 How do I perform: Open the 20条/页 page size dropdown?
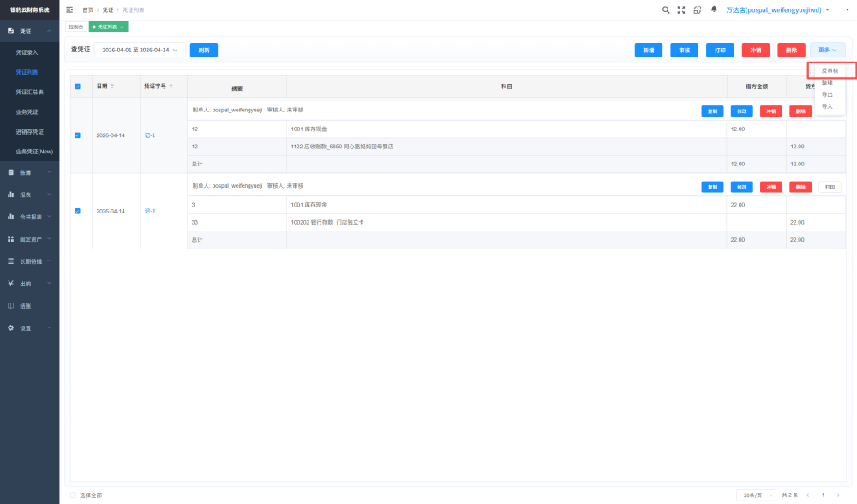756,495
